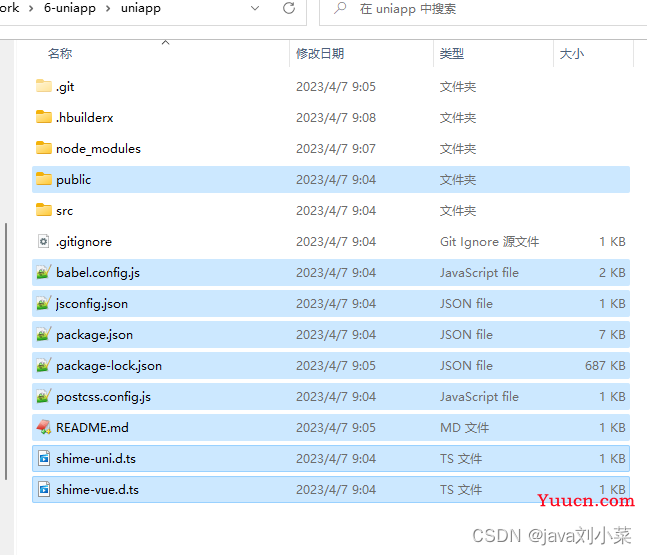Expand the chevron after 6-uniapp in path
Screen dimensions: 647x555
click(108, 8)
